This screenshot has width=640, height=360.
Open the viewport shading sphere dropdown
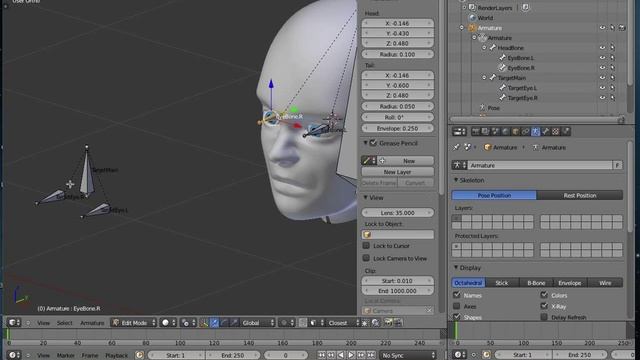pos(169,323)
